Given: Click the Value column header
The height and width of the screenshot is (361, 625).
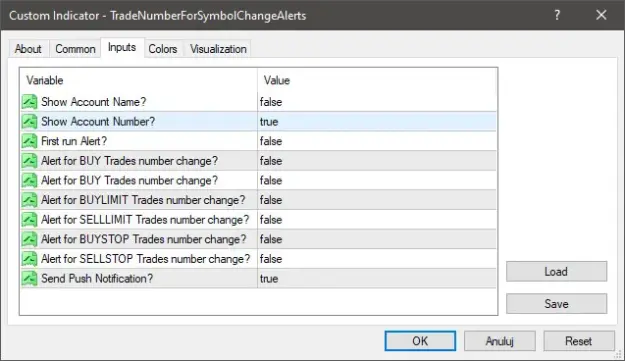Looking at the screenshot, I should [x=377, y=80].
